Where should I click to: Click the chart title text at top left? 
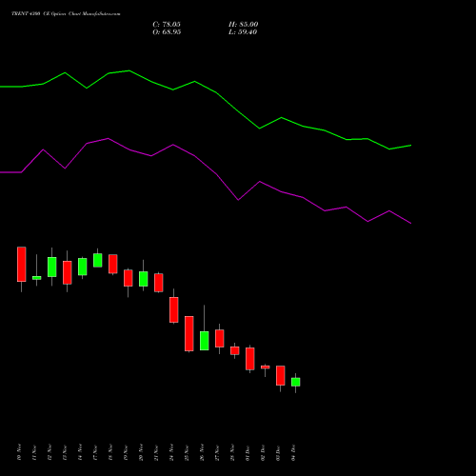(66, 13)
